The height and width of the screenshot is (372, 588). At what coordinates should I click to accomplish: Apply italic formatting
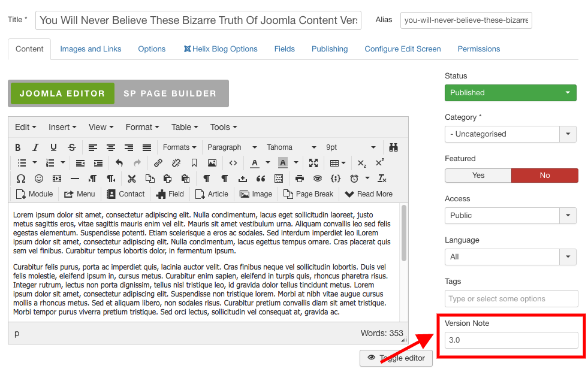[x=35, y=147]
